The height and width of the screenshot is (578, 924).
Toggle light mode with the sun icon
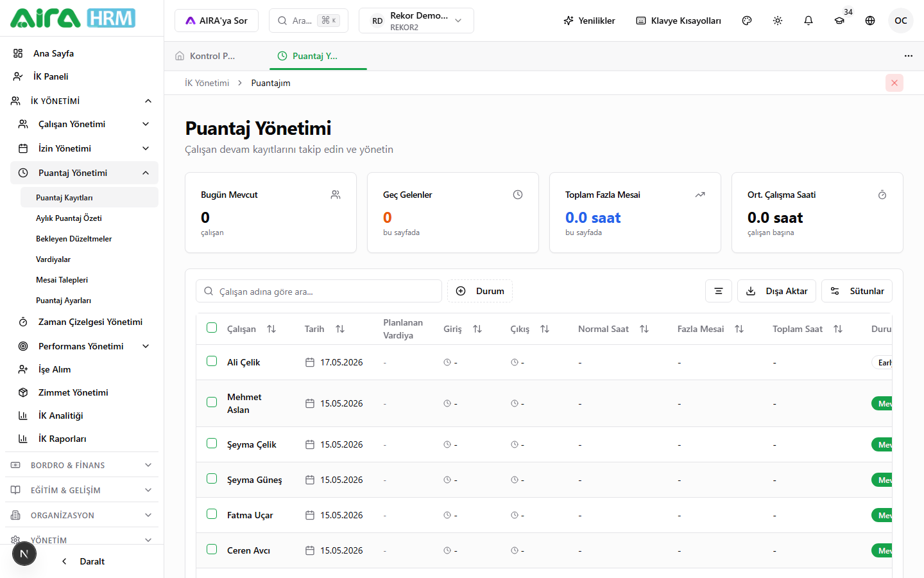pyautogui.click(x=778, y=21)
